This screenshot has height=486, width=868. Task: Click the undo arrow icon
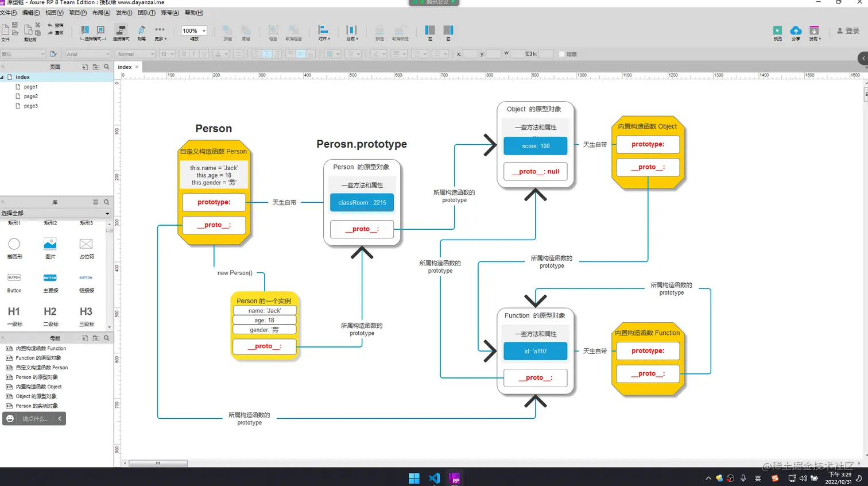click(50, 25)
